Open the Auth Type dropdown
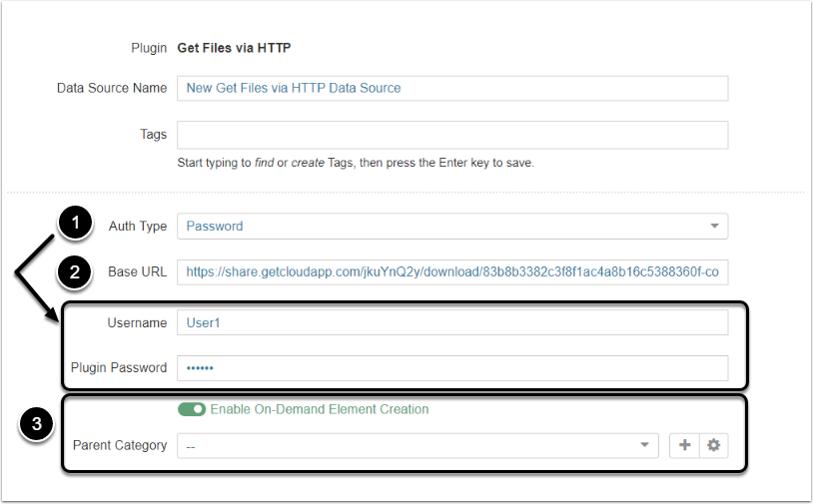The image size is (813, 504). click(451, 227)
